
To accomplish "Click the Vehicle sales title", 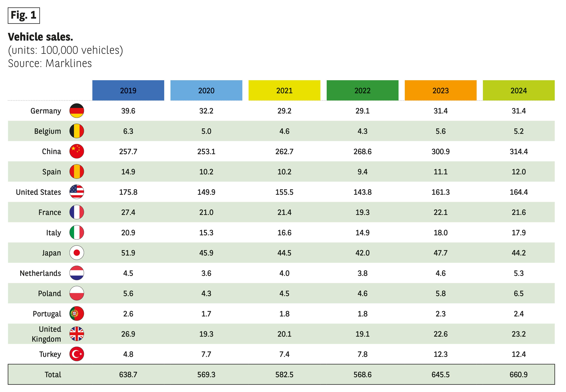I will tap(41, 37).
